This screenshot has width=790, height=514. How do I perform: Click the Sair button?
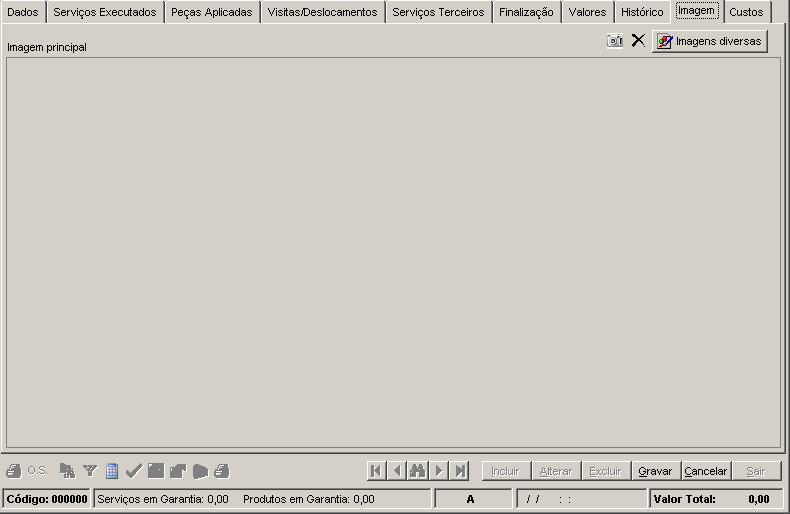point(756,471)
